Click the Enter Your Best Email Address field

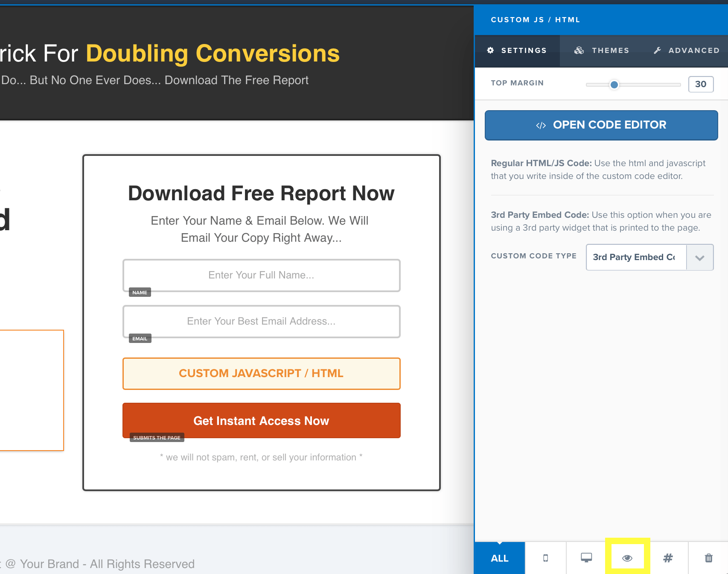coord(261,322)
